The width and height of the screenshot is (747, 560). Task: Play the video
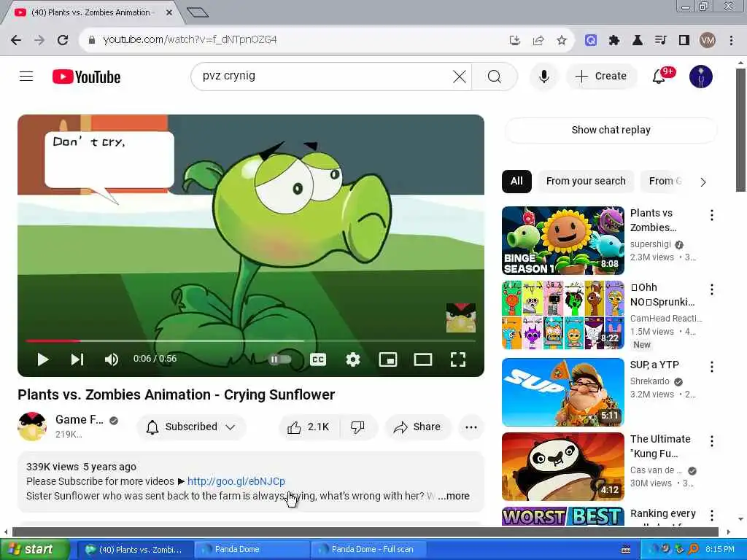(43, 359)
